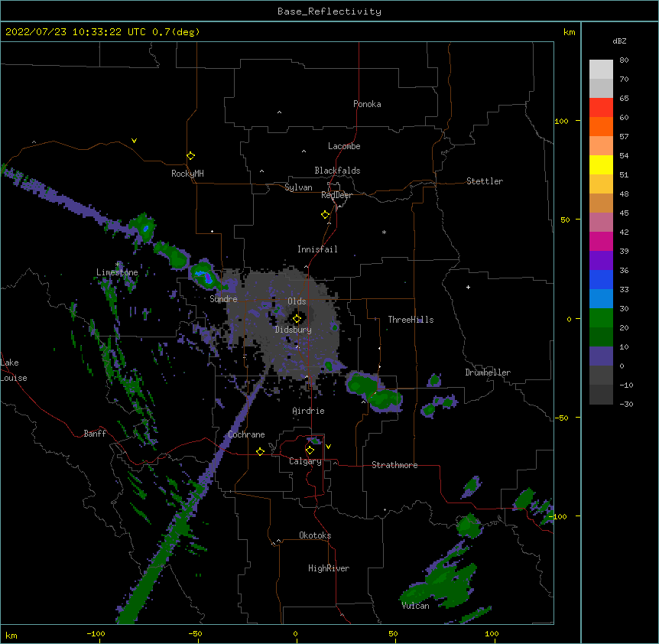The image size is (659, 644).
Task: Click the Blackfalds city label
Action: [x=337, y=171]
